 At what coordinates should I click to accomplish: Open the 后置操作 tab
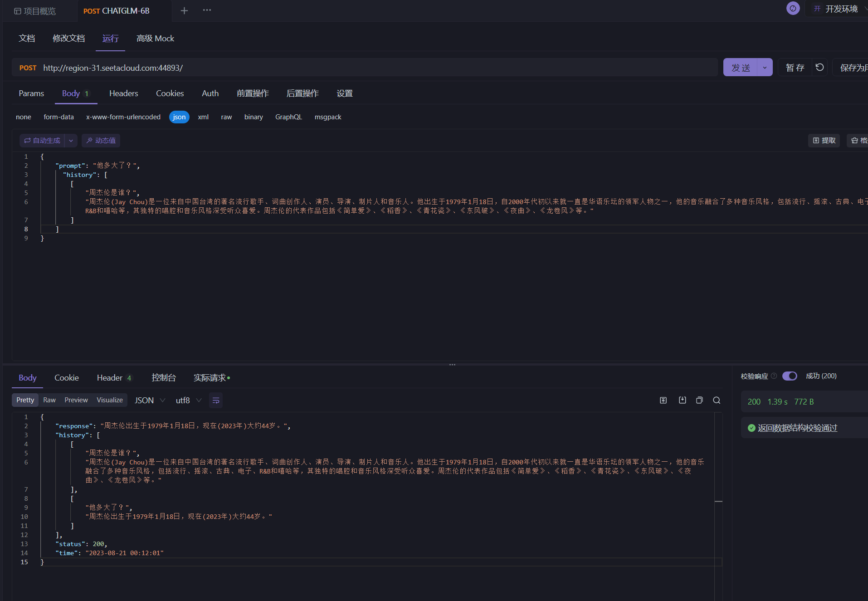(x=302, y=93)
